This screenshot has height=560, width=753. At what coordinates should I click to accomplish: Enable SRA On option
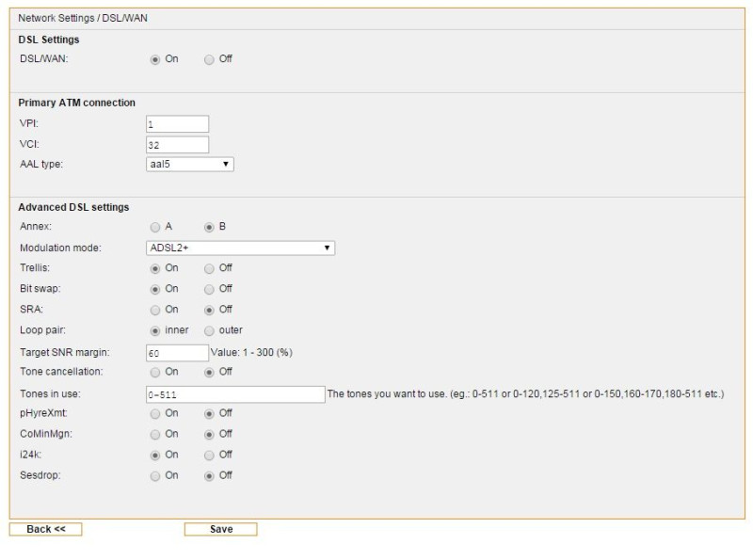point(154,310)
